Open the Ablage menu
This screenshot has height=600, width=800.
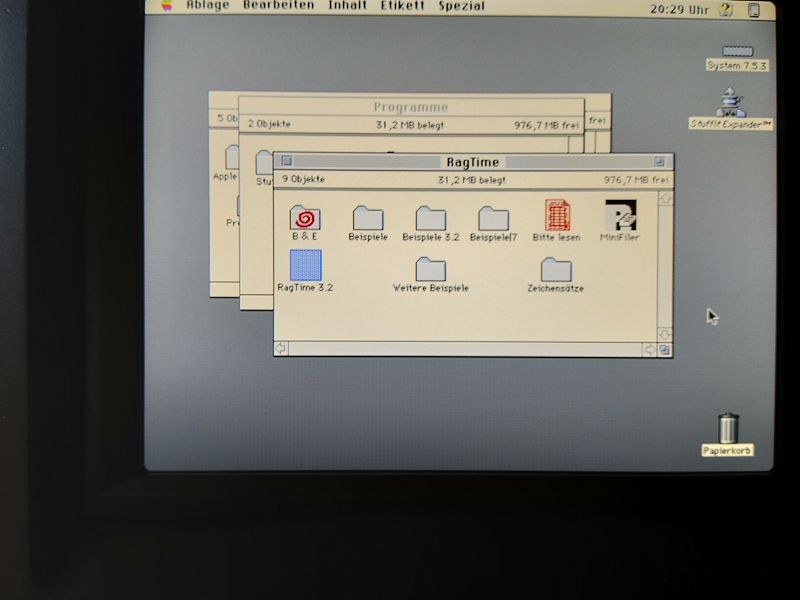(208, 6)
